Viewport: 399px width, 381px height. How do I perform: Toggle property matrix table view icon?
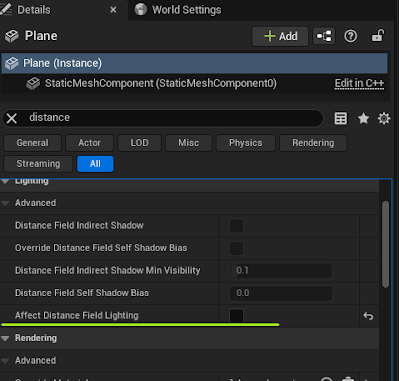[341, 118]
